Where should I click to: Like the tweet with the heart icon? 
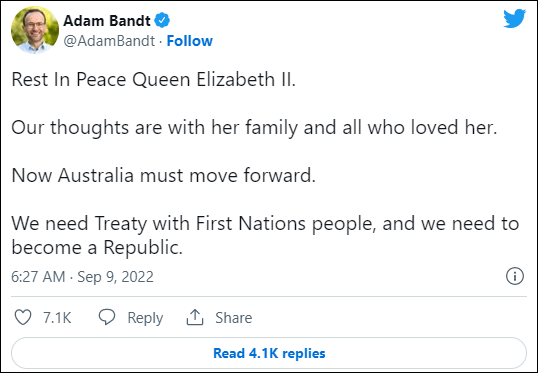tap(23, 317)
